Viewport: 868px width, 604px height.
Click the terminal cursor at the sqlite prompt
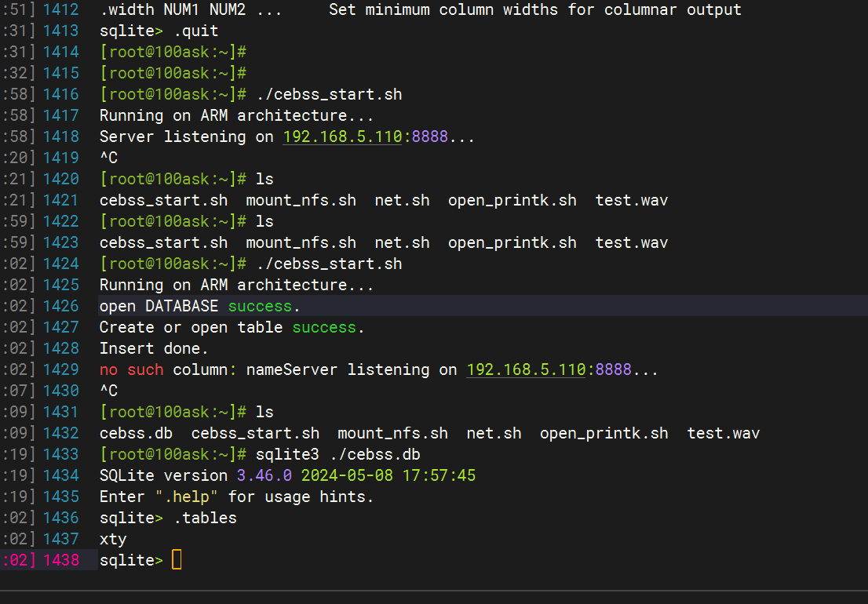click(x=176, y=559)
